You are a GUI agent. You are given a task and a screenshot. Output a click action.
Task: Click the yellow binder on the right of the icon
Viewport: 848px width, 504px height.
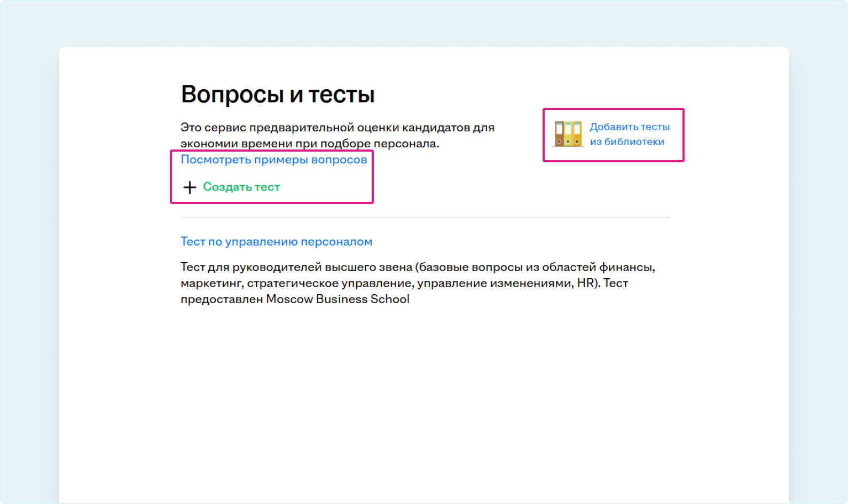[x=577, y=134]
